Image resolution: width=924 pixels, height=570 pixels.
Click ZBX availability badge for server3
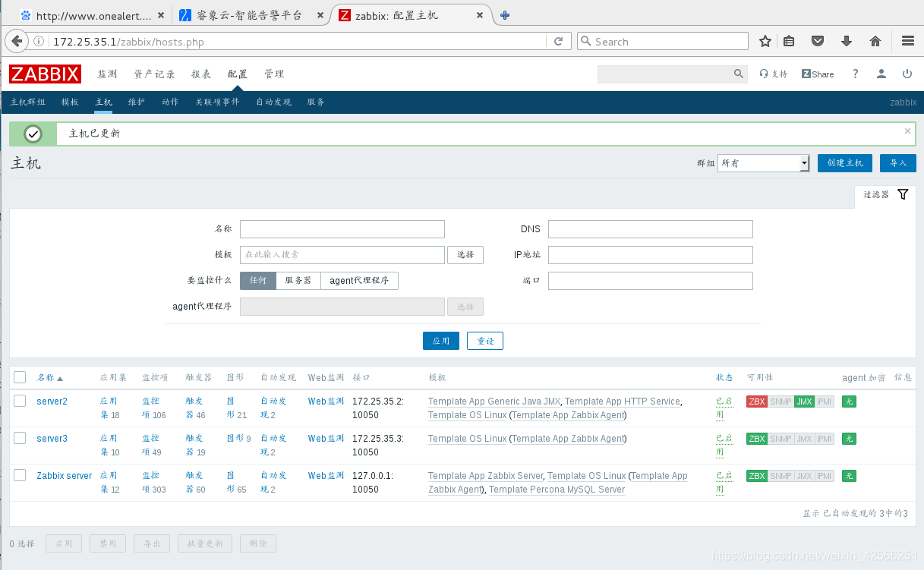pos(756,439)
